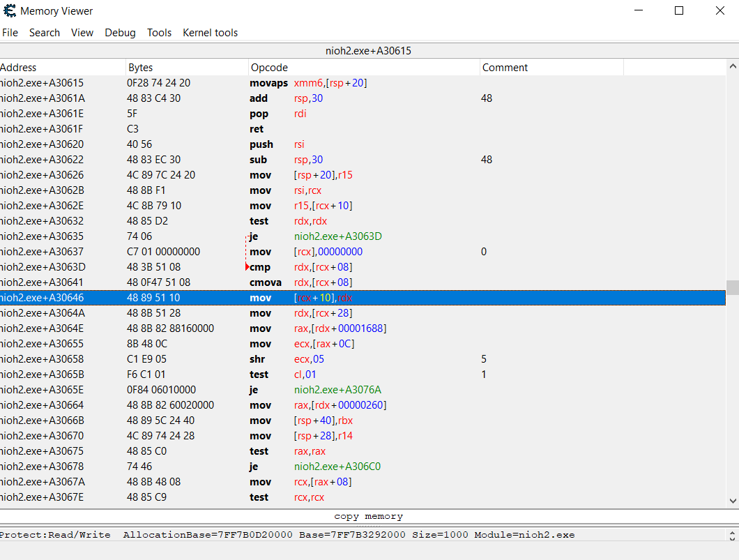This screenshot has height=560, width=739.
Task: Select the sub rsp,30 instruction row
Action: tap(363, 159)
